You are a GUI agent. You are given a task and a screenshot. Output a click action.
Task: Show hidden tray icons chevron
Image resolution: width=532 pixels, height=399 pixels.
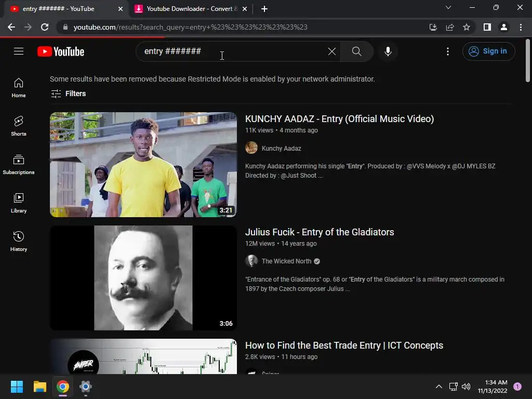click(x=438, y=387)
